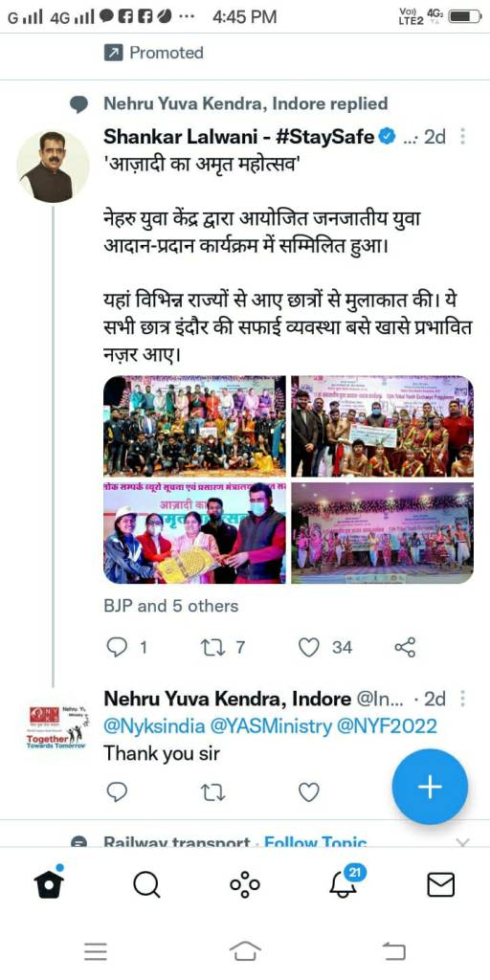
Task: Dismiss Railway transport topic suggestion arrow
Action: (462, 842)
